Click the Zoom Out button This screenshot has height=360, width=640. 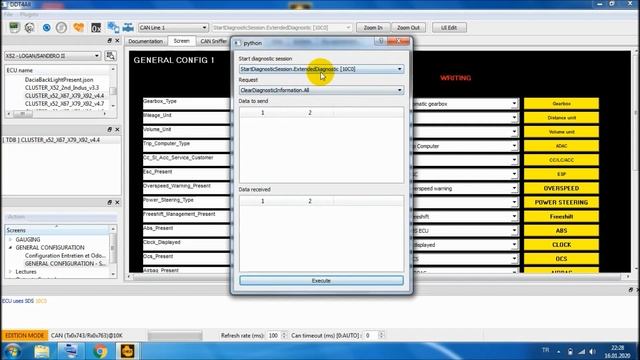point(408,27)
